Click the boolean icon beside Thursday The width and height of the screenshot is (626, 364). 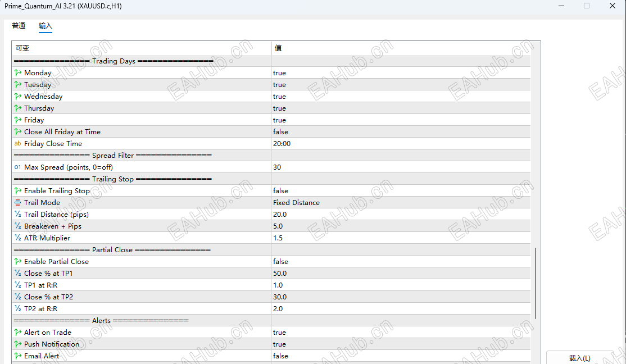[17, 108]
